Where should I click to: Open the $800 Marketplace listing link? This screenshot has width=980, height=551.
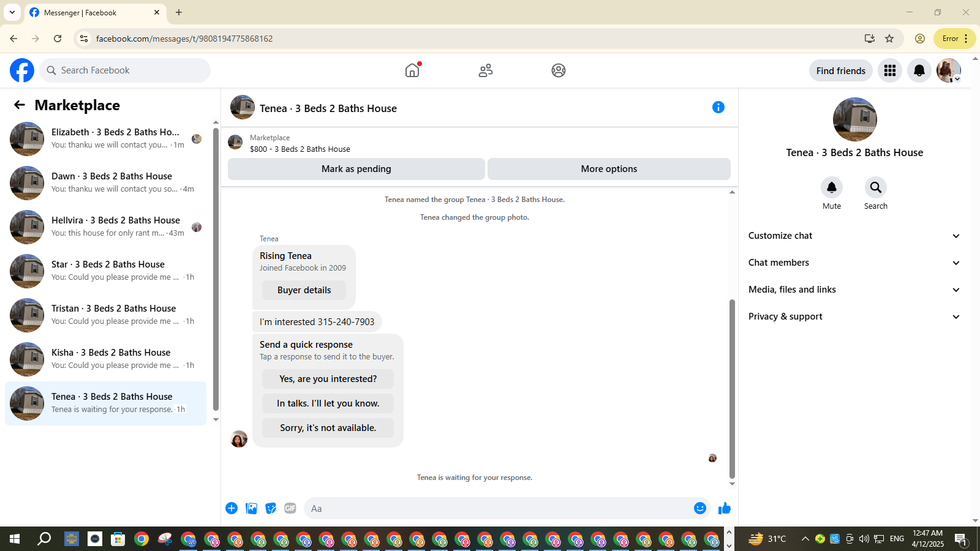pyautogui.click(x=300, y=149)
